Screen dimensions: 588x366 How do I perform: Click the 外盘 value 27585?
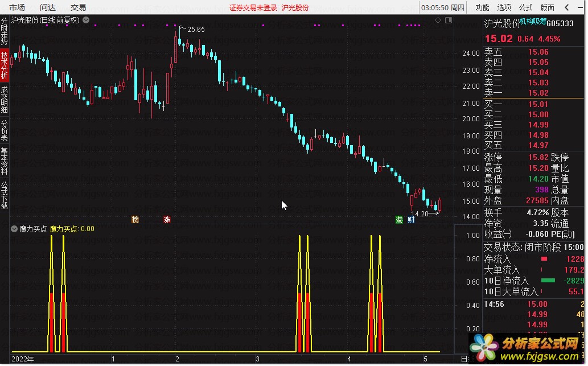click(537, 200)
